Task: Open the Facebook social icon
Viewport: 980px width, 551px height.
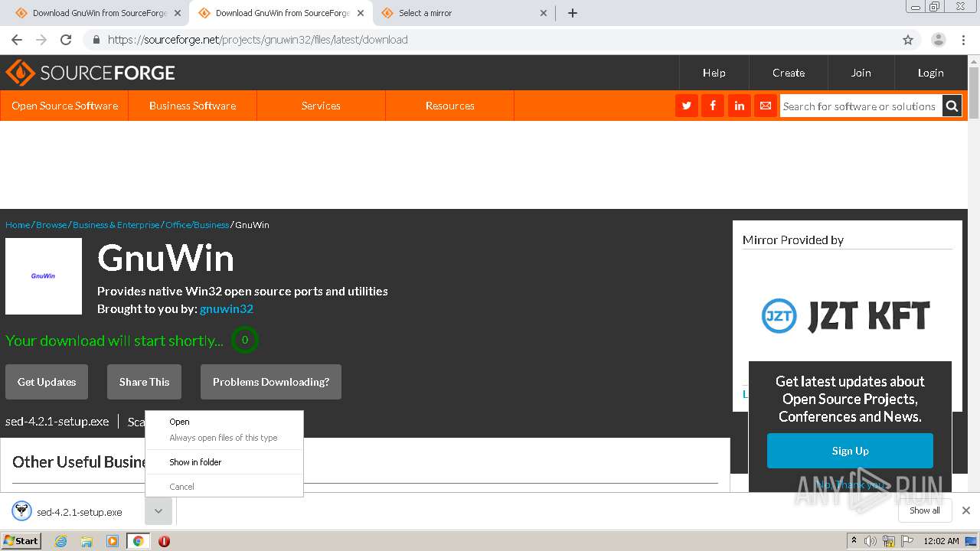Action: coord(713,106)
